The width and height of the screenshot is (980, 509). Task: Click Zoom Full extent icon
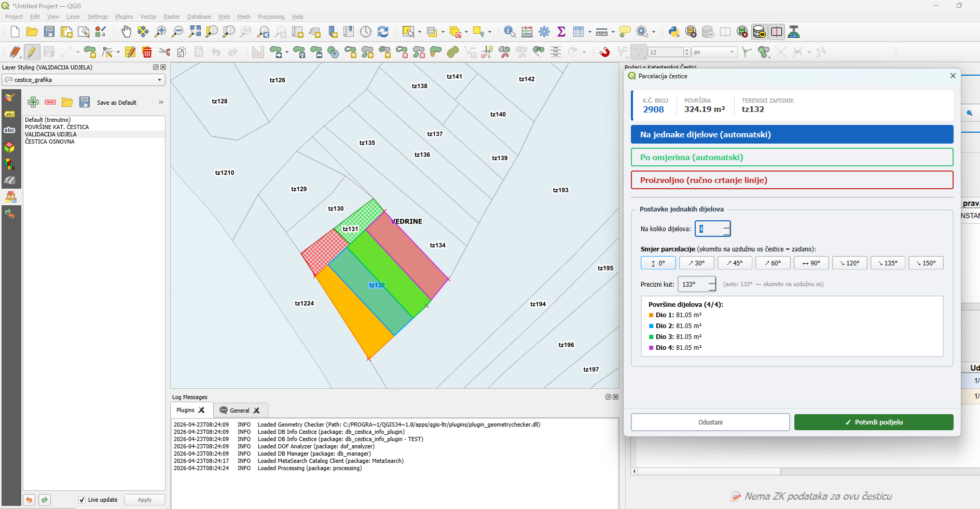click(195, 32)
